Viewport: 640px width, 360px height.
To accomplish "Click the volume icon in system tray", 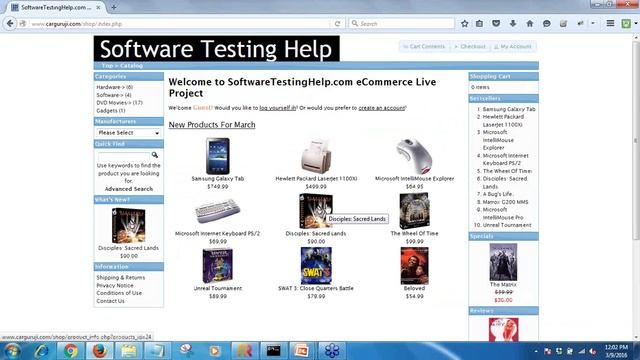I will point(593,351).
